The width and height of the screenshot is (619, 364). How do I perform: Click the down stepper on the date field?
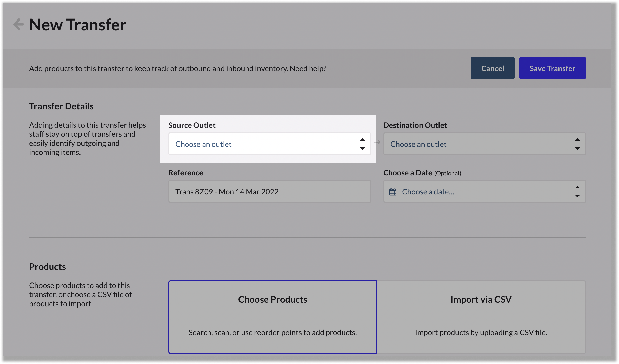(x=577, y=196)
